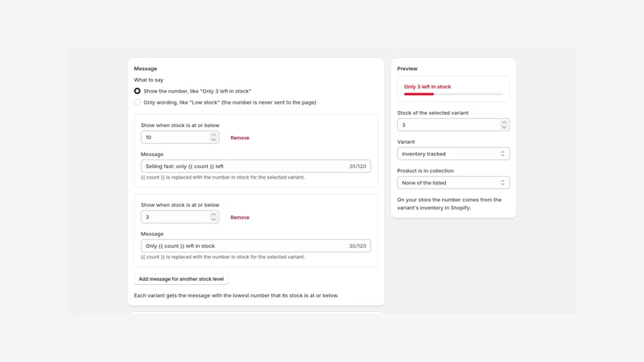Open the 'Product is in collection' dropdown
644x362 pixels.
coord(453,183)
